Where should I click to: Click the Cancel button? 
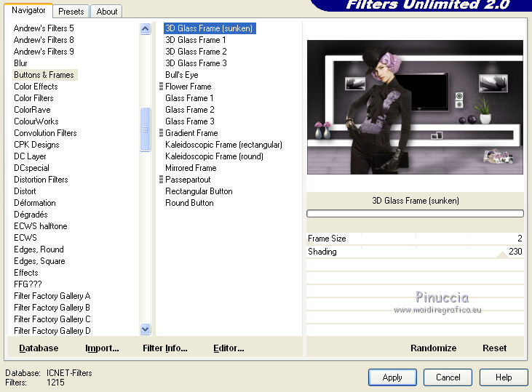tap(448, 377)
